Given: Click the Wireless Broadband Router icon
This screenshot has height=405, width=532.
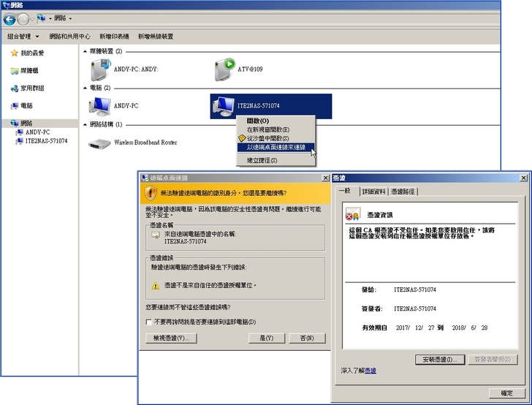Looking at the screenshot, I should coord(99,143).
